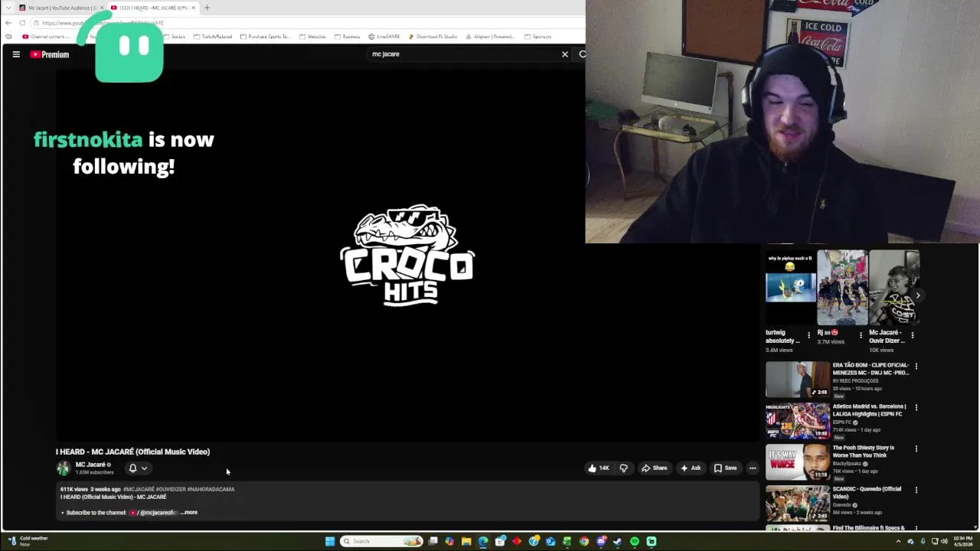Open the Ask button under the video
The width and height of the screenshot is (980, 551).
pos(691,468)
